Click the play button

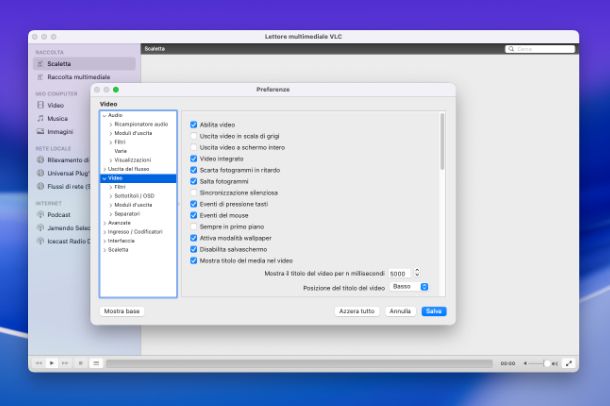pos(51,363)
